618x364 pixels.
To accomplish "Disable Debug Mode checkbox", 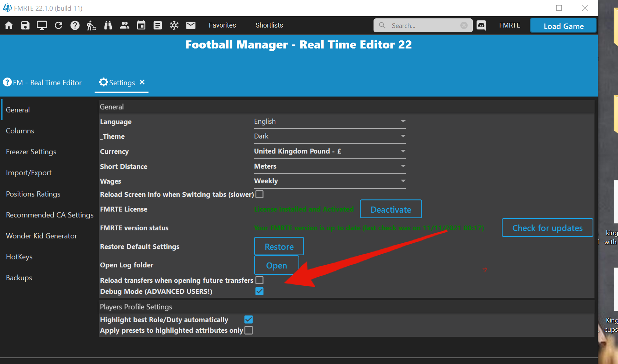I will (260, 291).
